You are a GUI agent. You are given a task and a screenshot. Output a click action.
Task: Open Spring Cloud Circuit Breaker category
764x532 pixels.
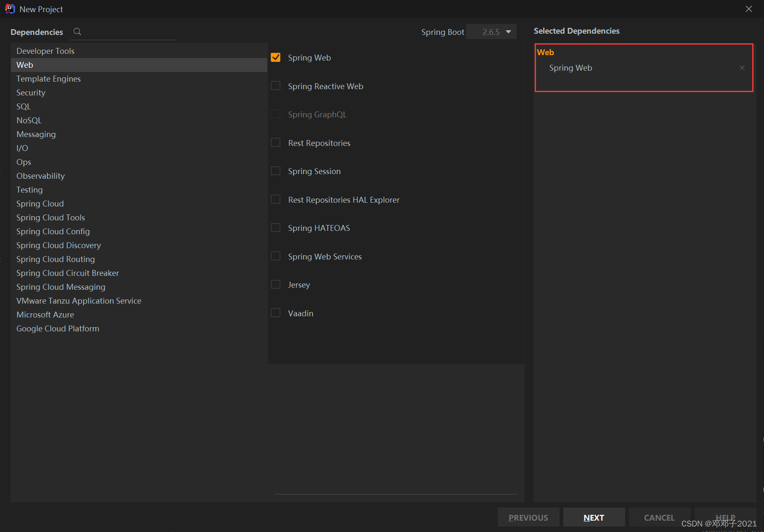click(x=139, y=273)
